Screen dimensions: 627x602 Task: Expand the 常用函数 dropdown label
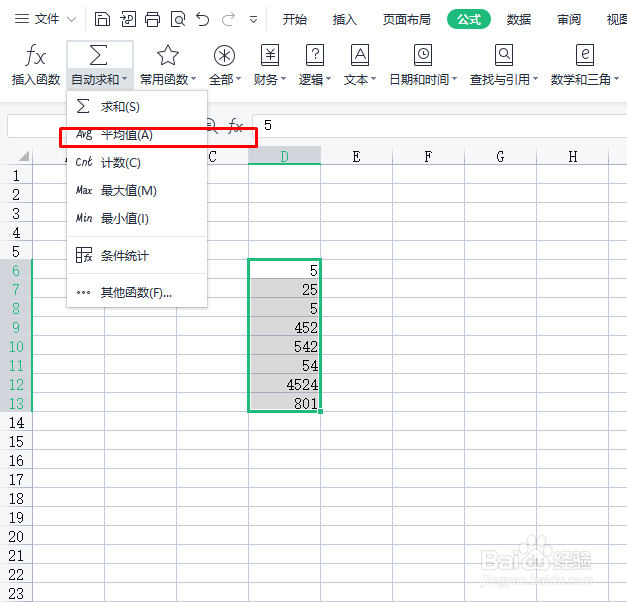point(168,79)
